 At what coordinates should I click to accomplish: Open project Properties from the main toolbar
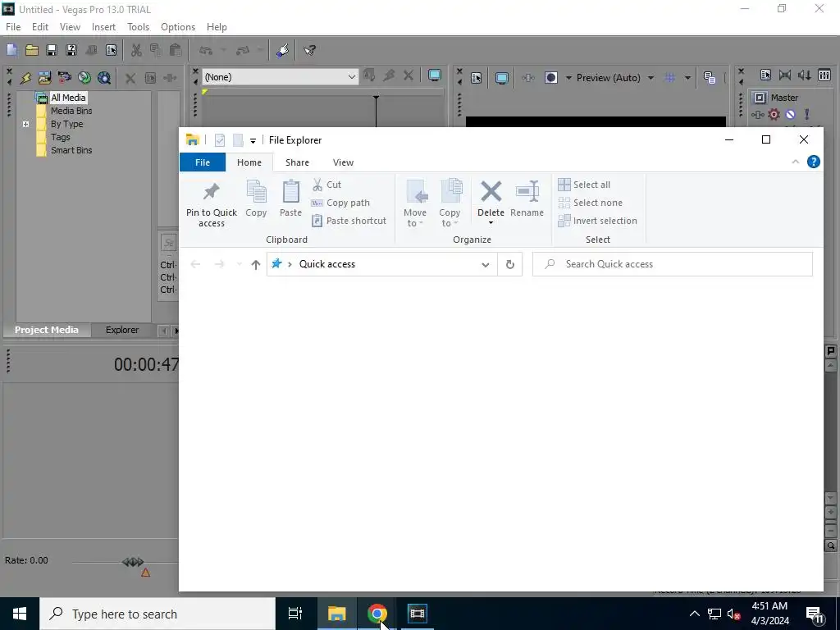111,50
